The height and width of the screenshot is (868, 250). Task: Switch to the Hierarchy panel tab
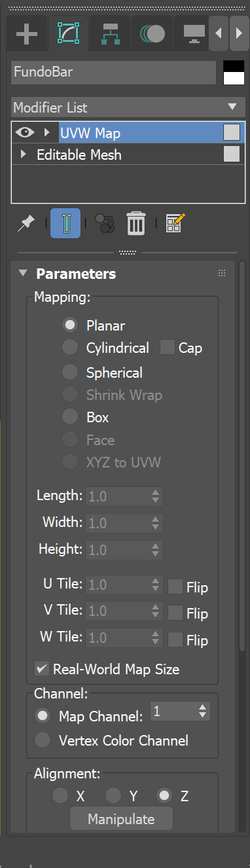coord(109,33)
